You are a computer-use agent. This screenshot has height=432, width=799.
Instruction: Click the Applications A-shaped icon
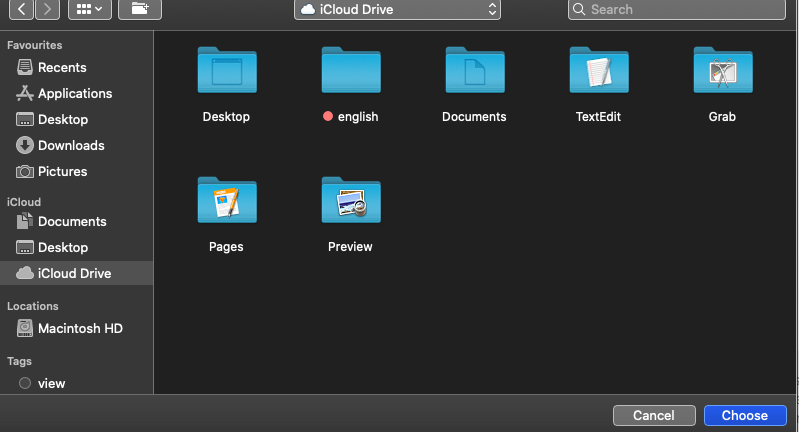coord(24,93)
